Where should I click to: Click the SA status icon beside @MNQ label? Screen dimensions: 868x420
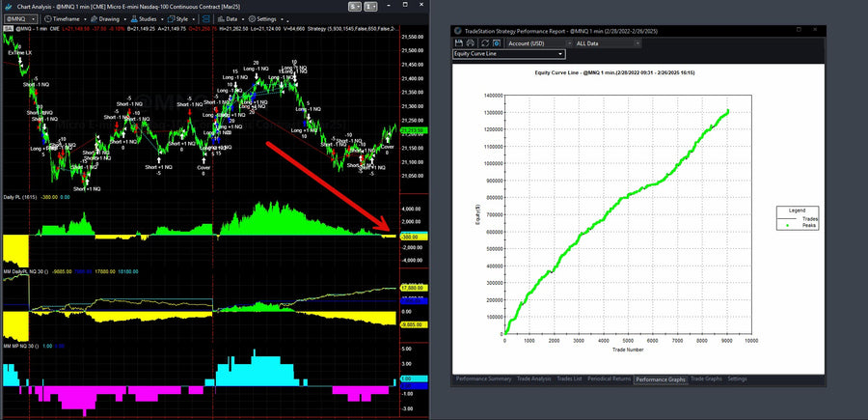click(9, 28)
